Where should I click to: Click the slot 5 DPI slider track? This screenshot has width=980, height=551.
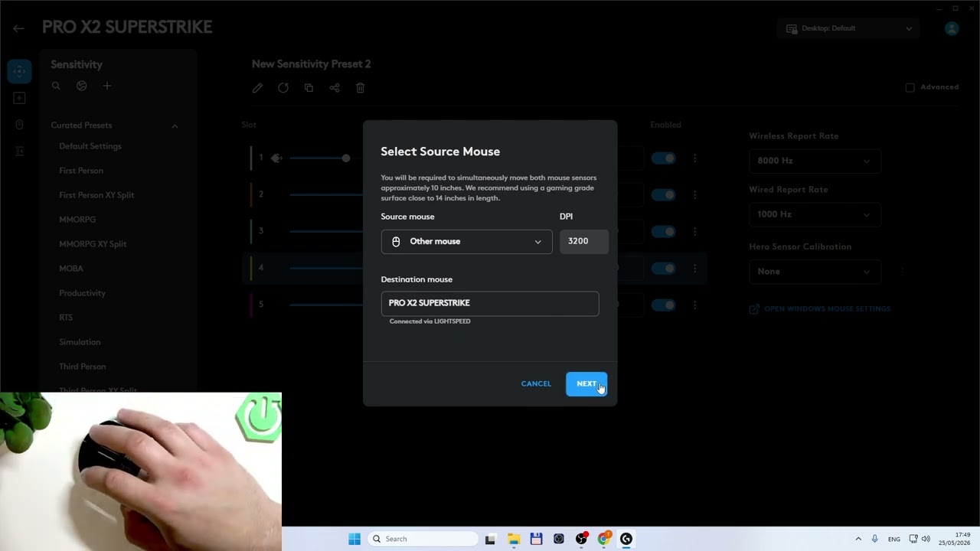click(327, 305)
